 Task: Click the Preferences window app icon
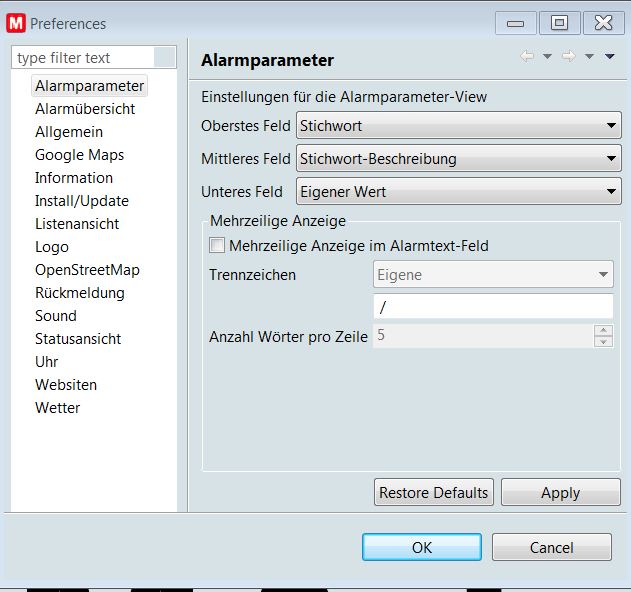(16, 23)
